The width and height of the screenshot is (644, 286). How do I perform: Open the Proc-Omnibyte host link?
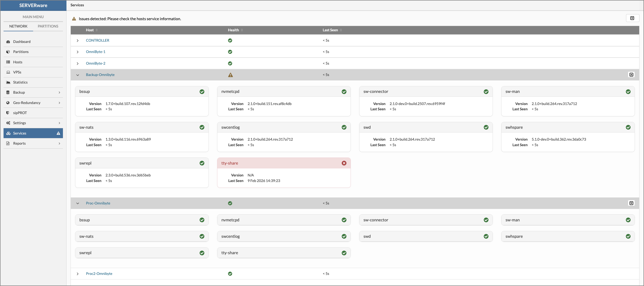[x=98, y=203]
